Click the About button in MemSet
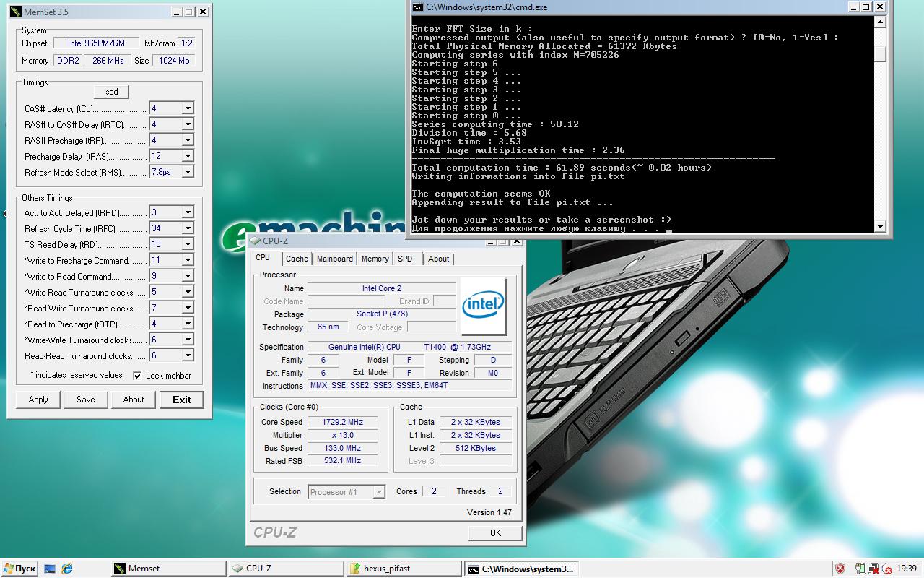This screenshot has width=924, height=578. tap(134, 400)
